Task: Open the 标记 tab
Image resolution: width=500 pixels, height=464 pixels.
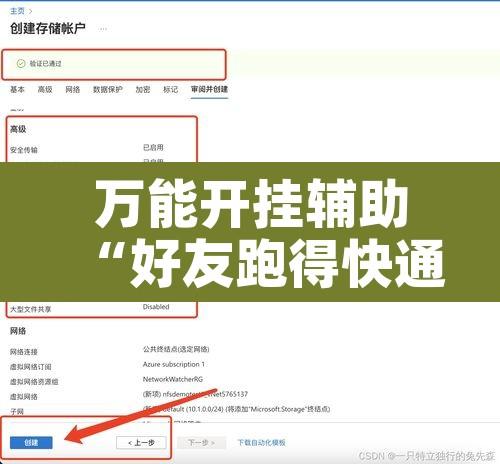Action: [170, 89]
